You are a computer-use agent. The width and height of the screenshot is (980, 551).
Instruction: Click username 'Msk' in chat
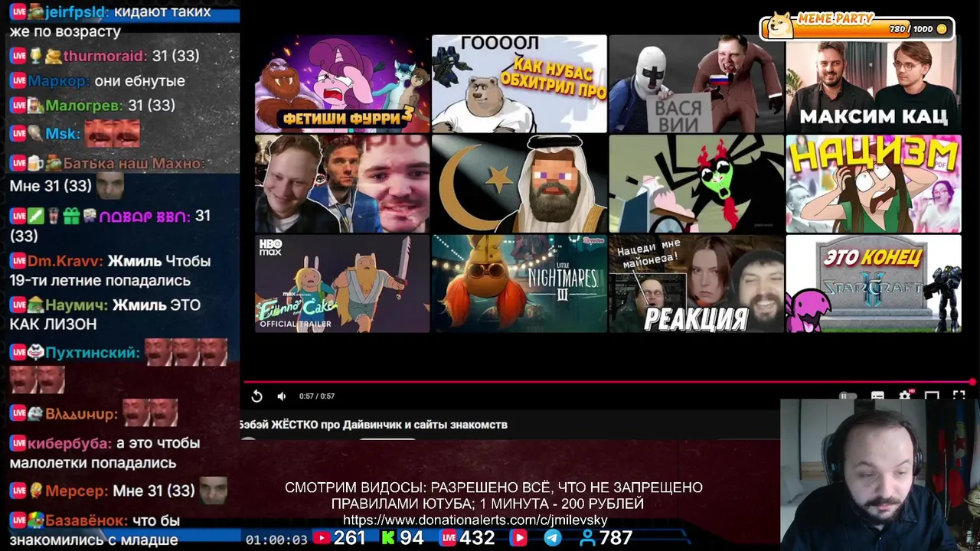tap(62, 134)
